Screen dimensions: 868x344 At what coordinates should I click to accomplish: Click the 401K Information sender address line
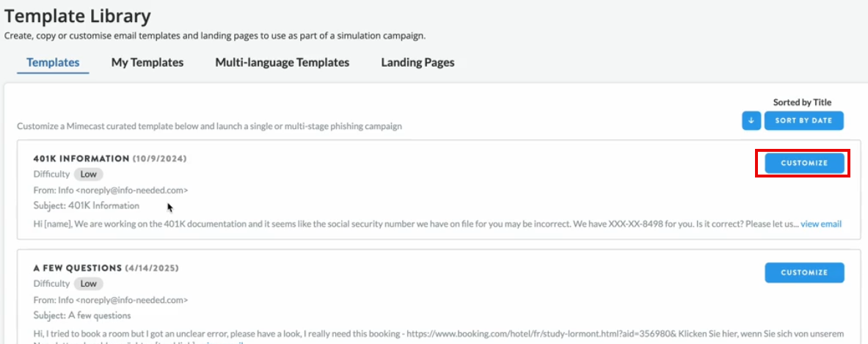(x=111, y=190)
